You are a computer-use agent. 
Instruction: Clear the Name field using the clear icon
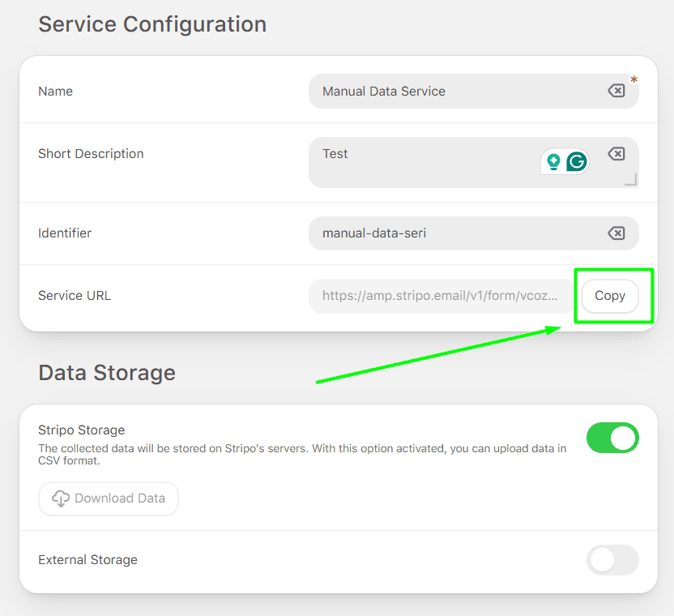[616, 91]
